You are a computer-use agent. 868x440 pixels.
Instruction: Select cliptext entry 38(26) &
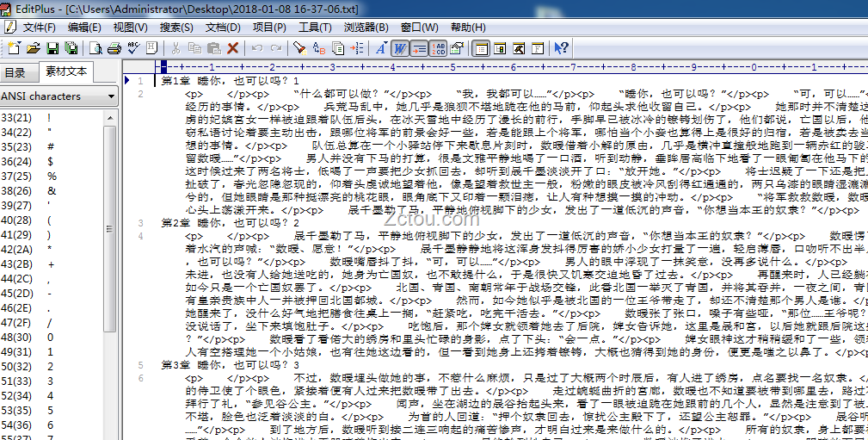tap(52, 191)
